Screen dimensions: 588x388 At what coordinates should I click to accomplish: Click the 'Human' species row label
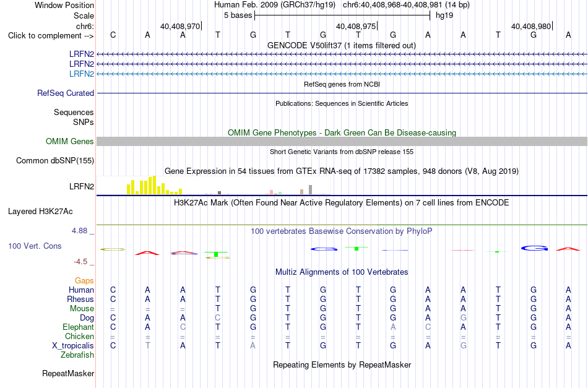(x=81, y=290)
